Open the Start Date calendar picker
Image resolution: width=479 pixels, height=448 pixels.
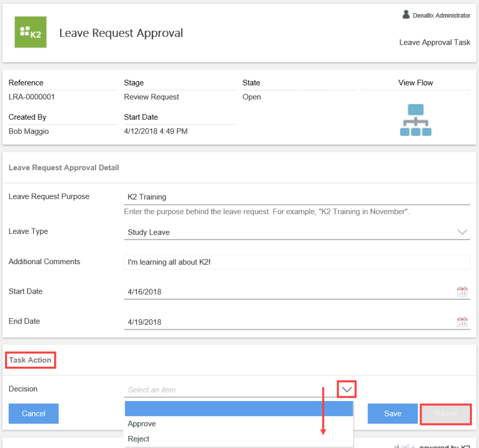(x=462, y=291)
